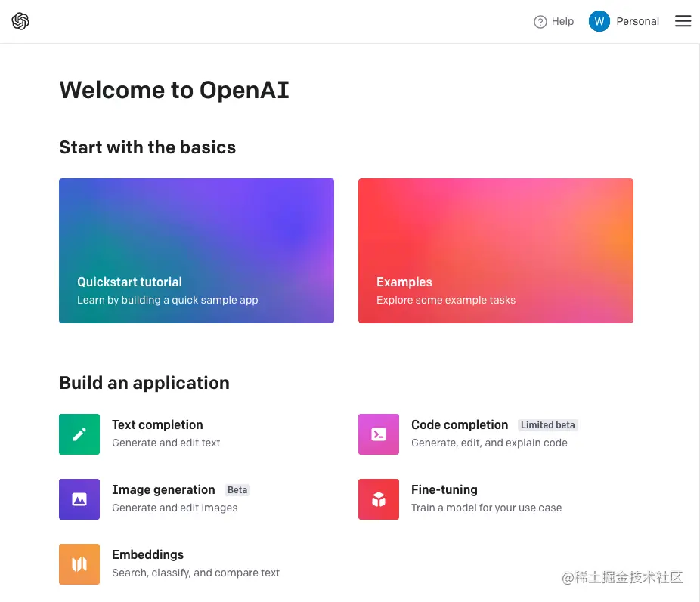Click the 'Welcome to OpenAI' heading

tap(174, 90)
